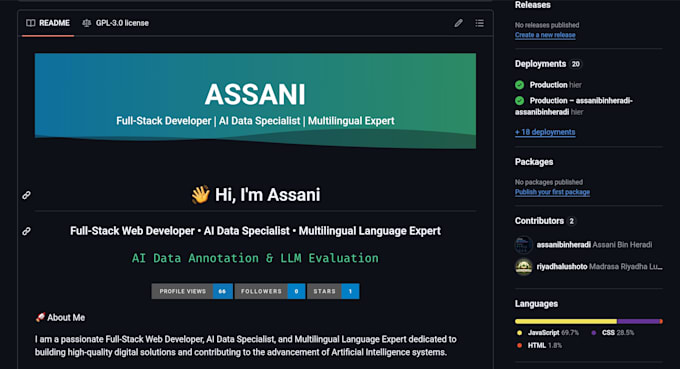Open the riyadhalushoto contributor profile link
680x369 pixels.
point(562,266)
